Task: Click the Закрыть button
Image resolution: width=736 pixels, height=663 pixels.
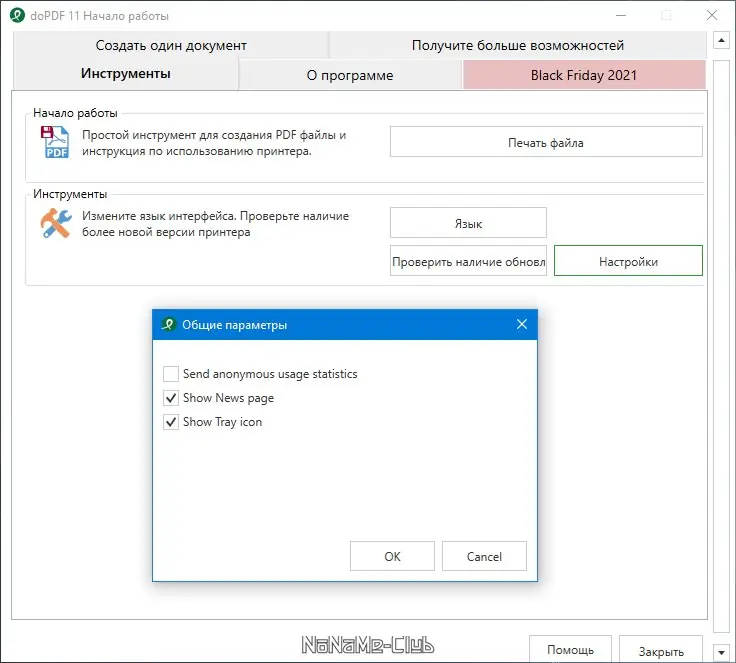Action: click(x=661, y=650)
